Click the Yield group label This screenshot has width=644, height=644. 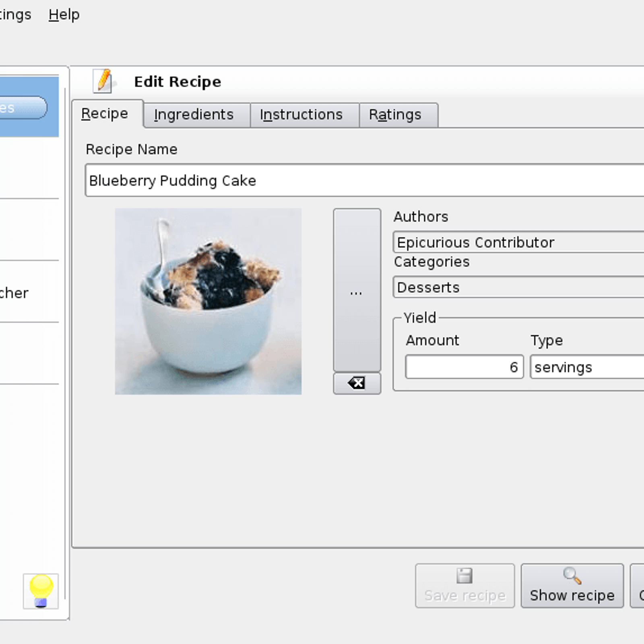point(420,318)
